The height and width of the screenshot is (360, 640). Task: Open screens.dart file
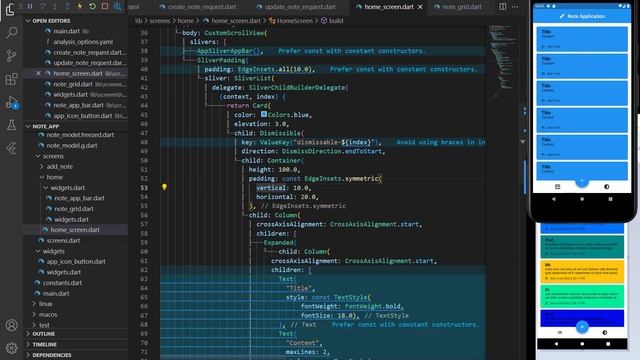coord(63,240)
